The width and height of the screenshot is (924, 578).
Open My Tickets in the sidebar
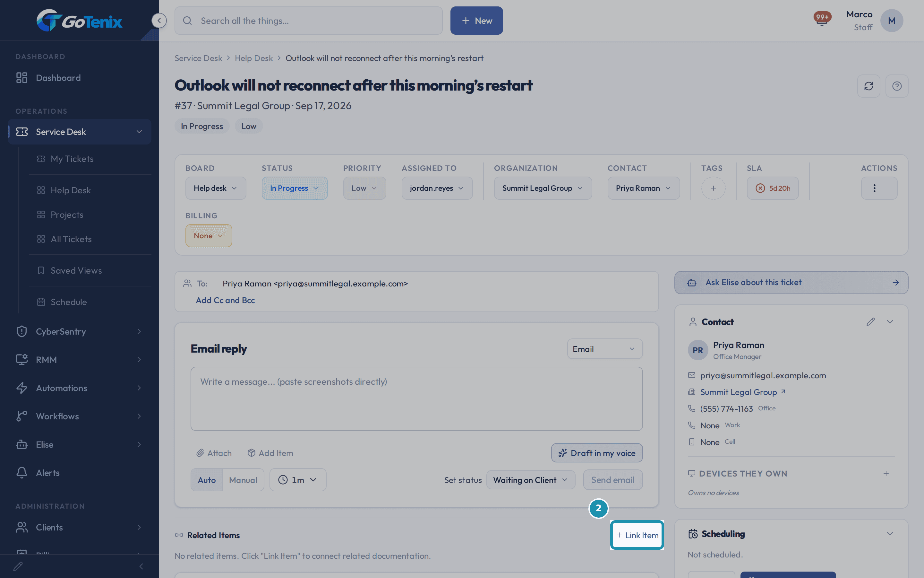(90, 159)
